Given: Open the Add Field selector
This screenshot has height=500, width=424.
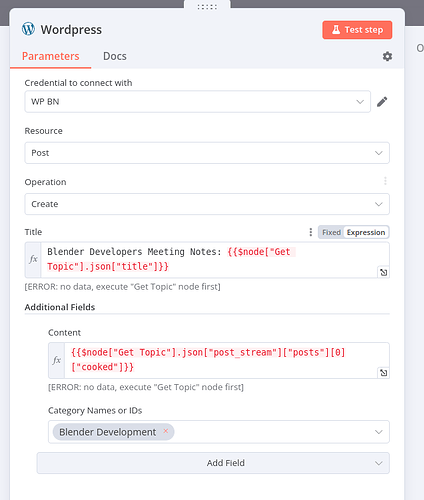Looking at the screenshot, I should pos(213,463).
